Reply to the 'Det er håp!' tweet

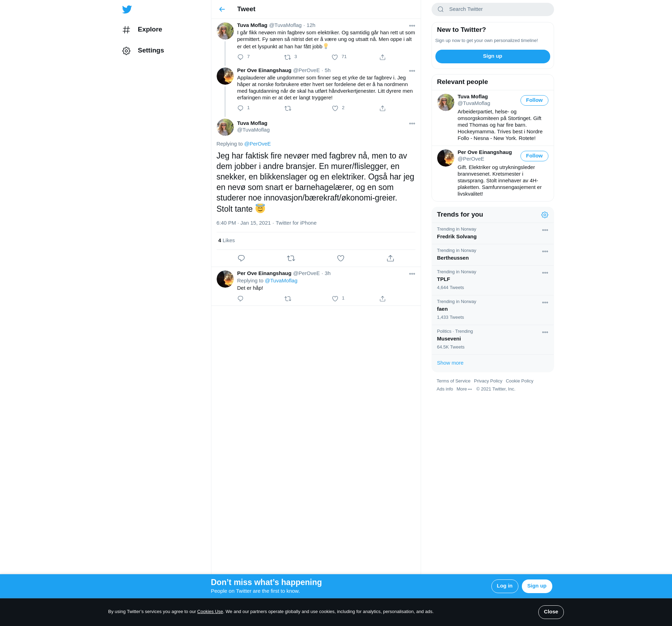pyautogui.click(x=240, y=298)
